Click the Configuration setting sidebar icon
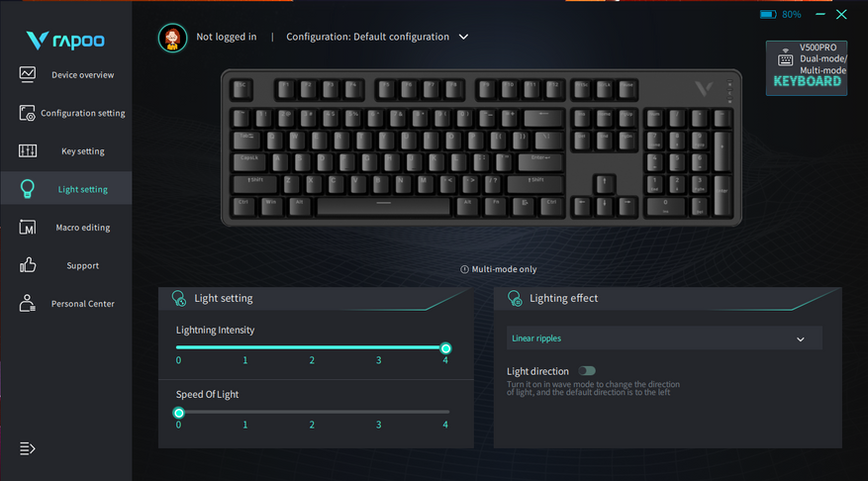 [27, 113]
